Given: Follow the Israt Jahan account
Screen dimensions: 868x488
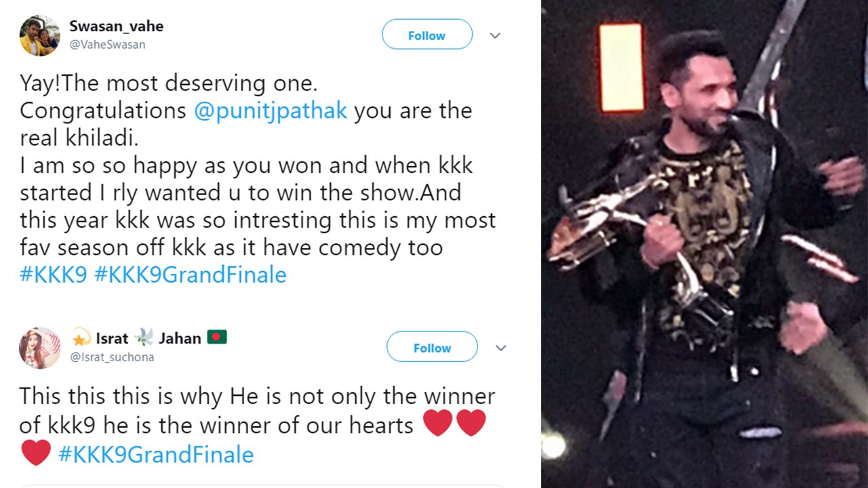Looking at the screenshot, I should pos(432,347).
